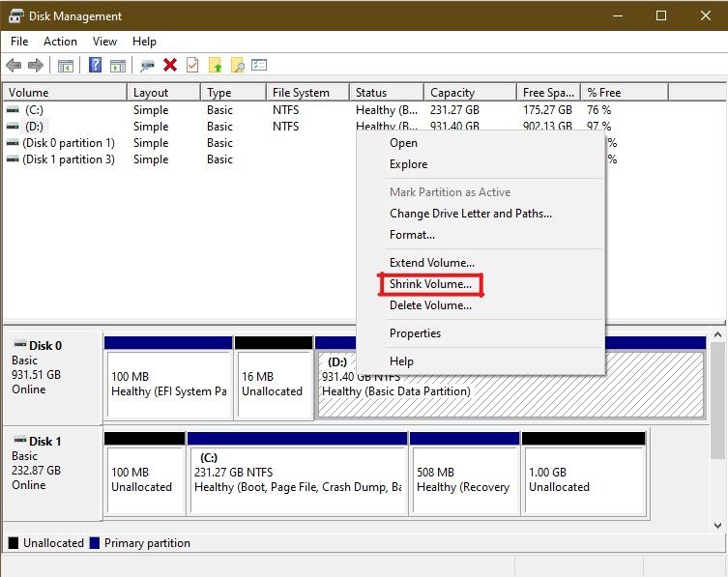Click the 'Unallocated' legend label
The image size is (728, 577).
point(53,543)
